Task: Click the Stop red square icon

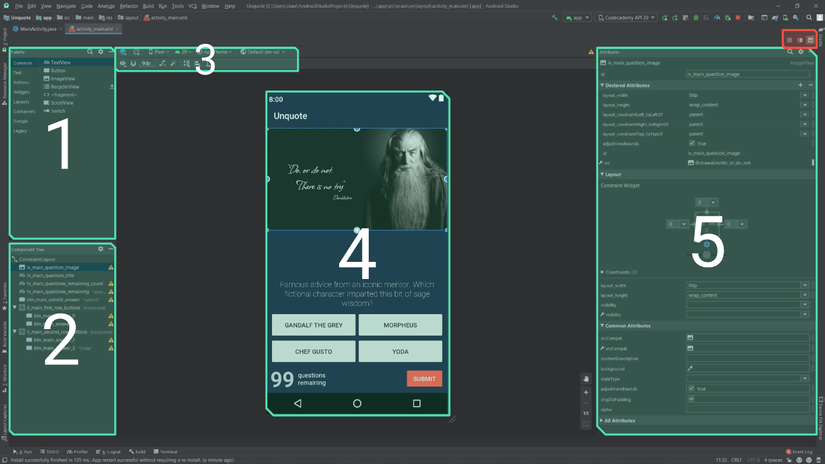Action: coord(738,17)
